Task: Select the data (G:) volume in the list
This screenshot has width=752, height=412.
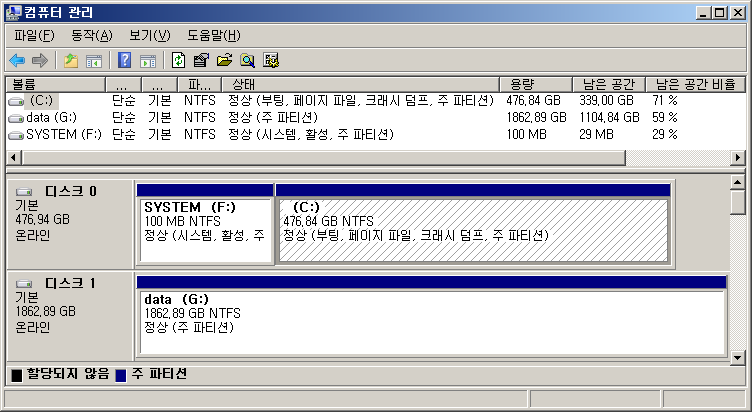Action: 51,118
